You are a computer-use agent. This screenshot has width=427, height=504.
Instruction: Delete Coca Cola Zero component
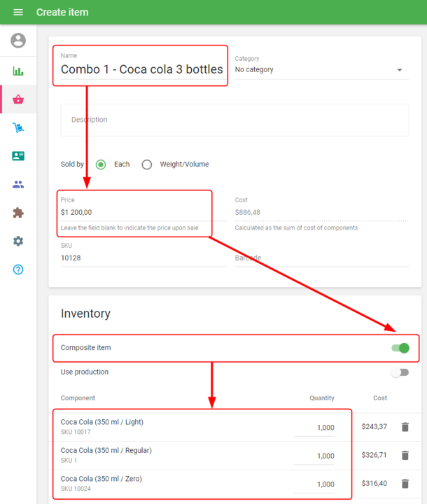[405, 483]
